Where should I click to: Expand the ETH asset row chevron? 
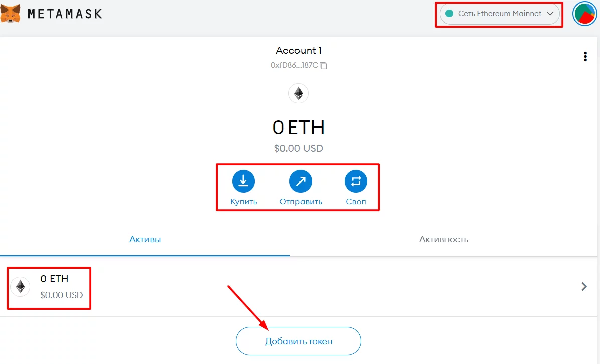point(584,287)
